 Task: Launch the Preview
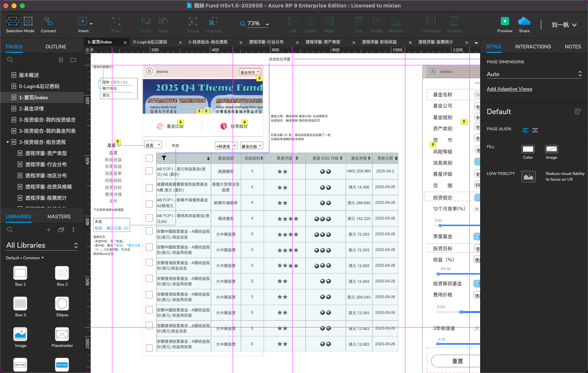coord(505,24)
